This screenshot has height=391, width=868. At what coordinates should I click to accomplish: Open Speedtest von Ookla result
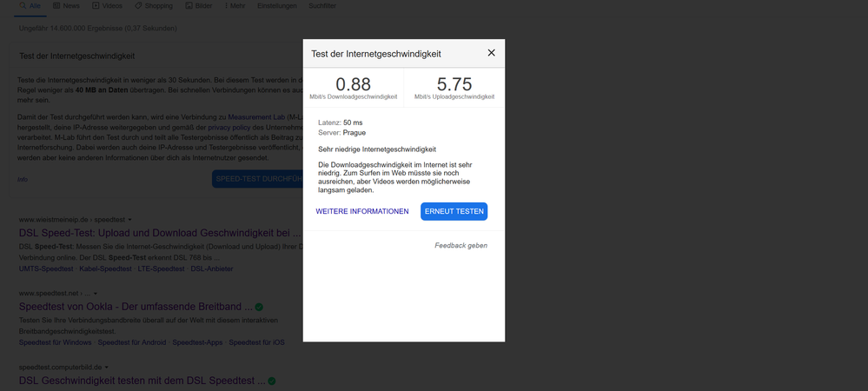136,306
